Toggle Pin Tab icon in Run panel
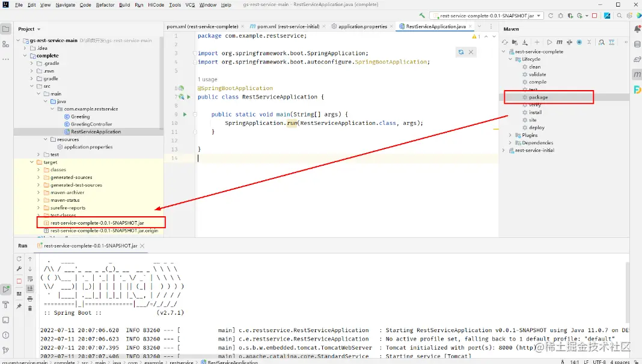The image size is (642, 364). 19,306
